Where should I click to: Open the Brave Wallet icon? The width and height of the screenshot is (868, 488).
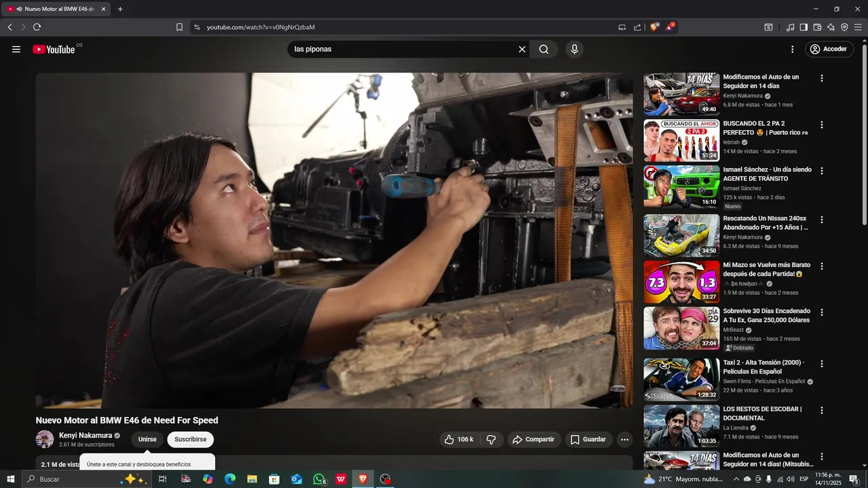click(x=817, y=27)
